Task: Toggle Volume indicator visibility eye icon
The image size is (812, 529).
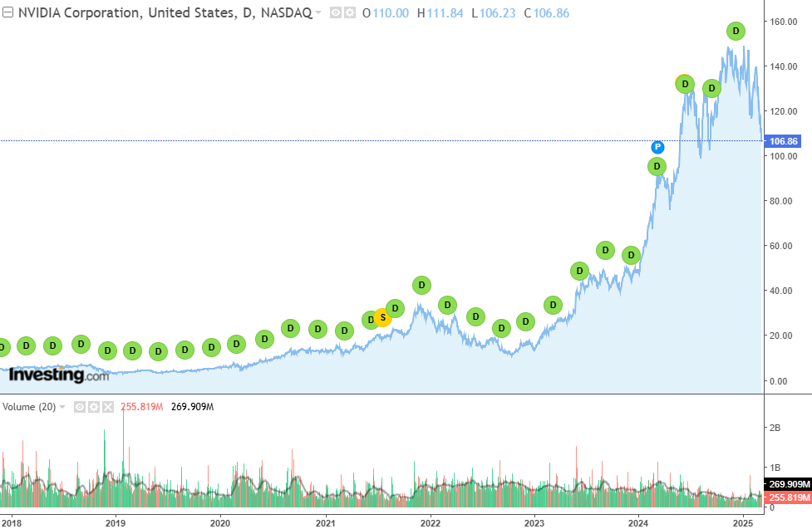Action: [x=79, y=407]
